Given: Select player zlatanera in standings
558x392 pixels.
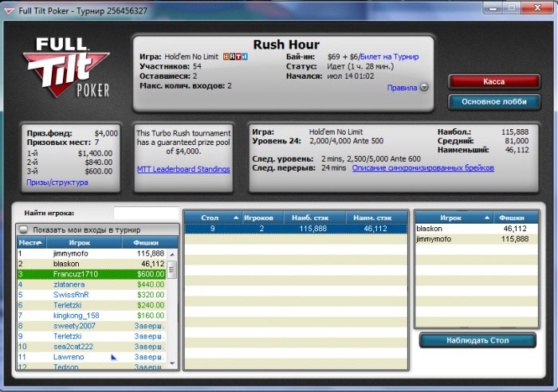Looking at the screenshot, I should [x=92, y=284].
